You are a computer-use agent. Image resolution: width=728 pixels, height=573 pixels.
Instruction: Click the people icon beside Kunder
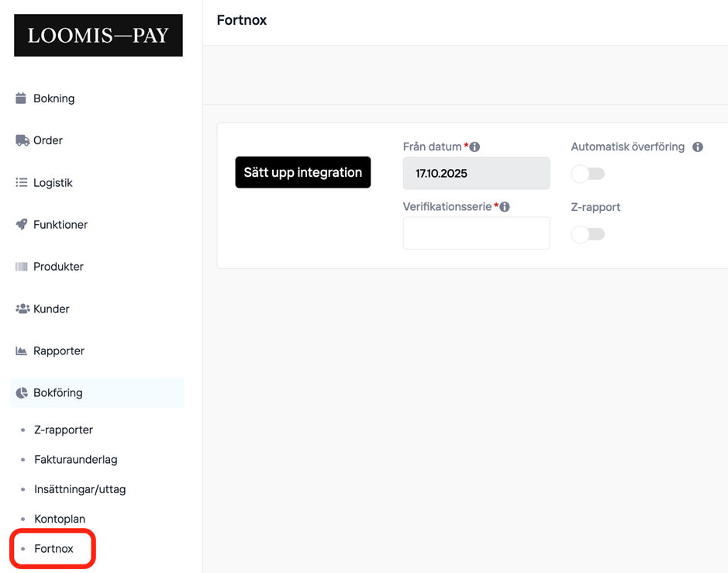22,309
